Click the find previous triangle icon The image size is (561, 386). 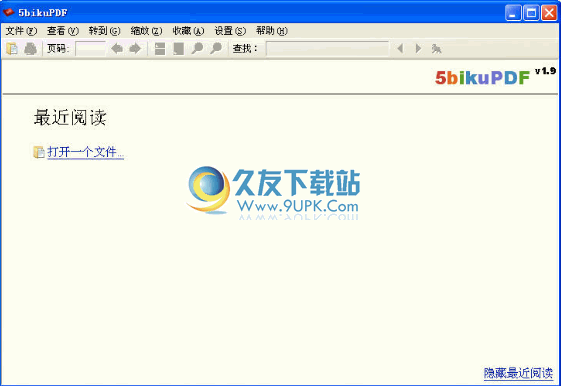400,48
